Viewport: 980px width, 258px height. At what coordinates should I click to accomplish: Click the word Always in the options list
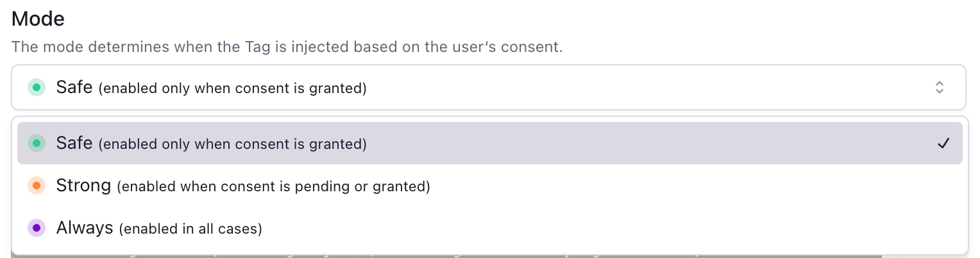[85, 228]
